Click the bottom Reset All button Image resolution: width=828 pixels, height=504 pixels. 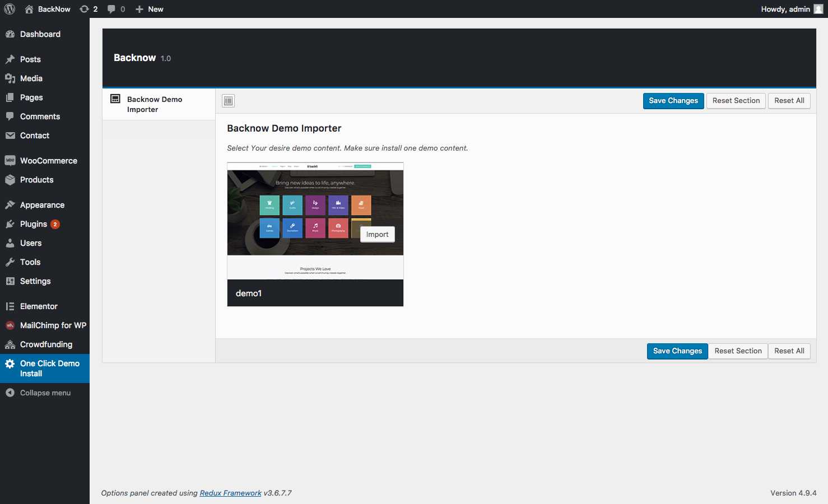pos(789,351)
